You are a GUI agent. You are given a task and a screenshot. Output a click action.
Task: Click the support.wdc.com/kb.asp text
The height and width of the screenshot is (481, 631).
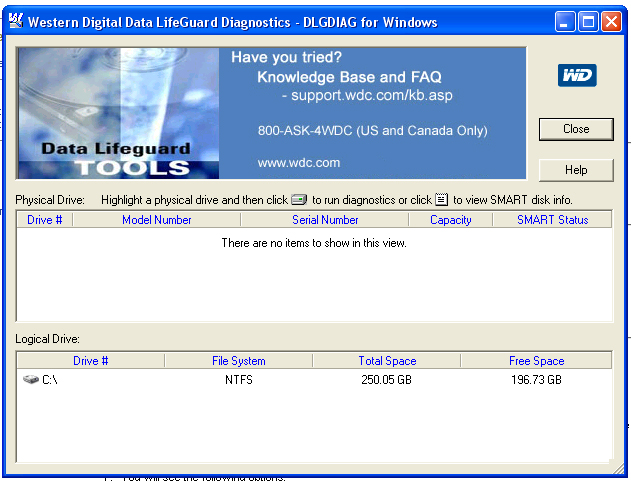(372, 95)
